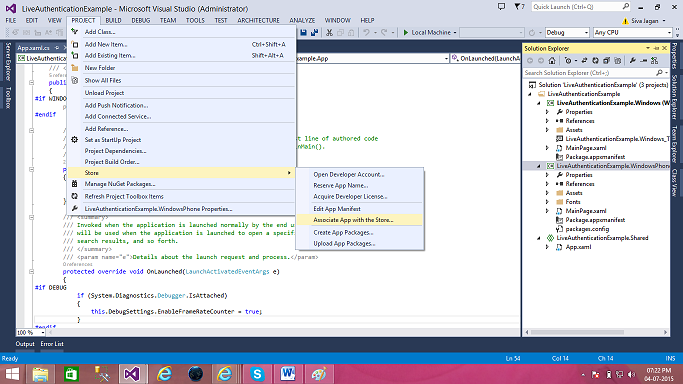The width and height of the screenshot is (683, 384).
Task: Click the Redo arrow icon
Action: [384, 33]
